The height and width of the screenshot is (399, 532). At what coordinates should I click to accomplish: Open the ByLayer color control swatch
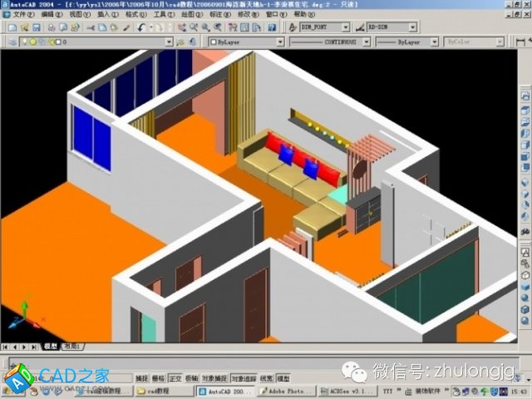pos(241,42)
